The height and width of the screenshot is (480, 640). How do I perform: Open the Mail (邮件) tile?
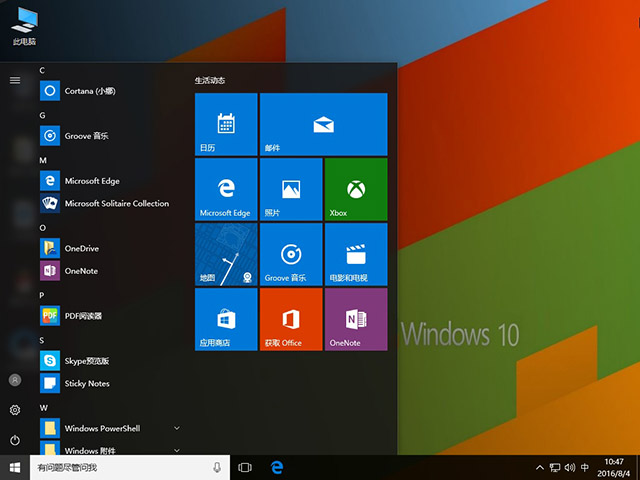(x=322, y=124)
